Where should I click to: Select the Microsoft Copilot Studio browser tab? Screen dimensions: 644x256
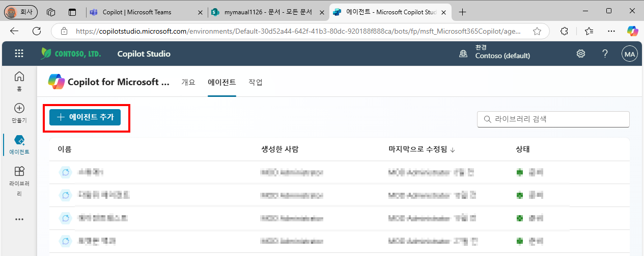tap(390, 12)
